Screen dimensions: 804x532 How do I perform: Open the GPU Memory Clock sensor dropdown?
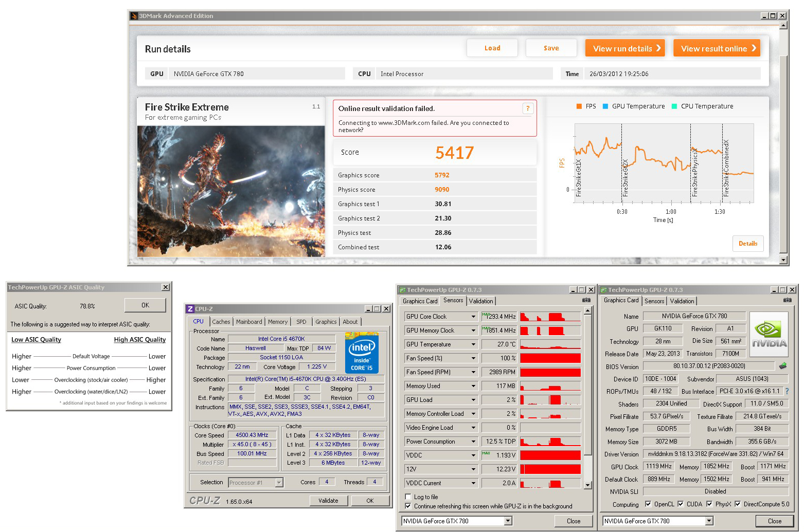pos(473,331)
